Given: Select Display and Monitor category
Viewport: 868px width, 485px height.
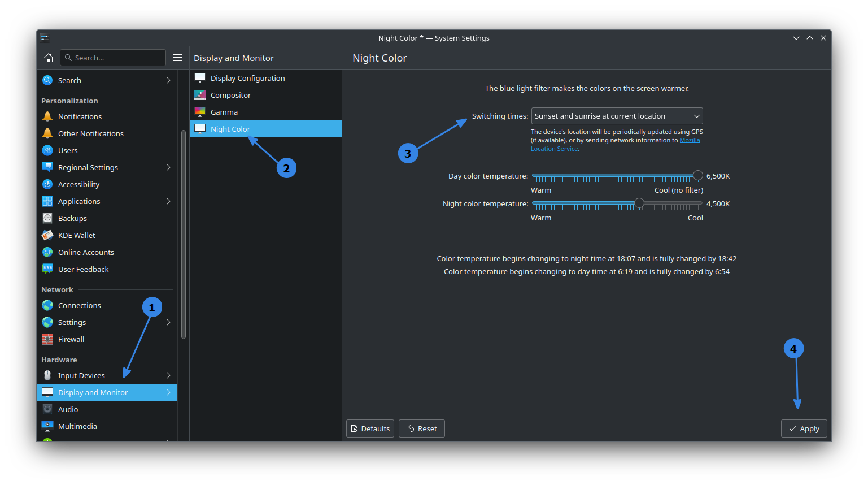Looking at the screenshot, I should [107, 392].
